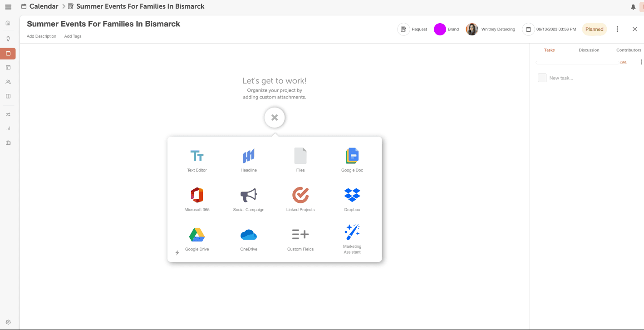The image size is (644, 330).
Task: Open the Planned status dropdown
Action: click(x=594, y=29)
